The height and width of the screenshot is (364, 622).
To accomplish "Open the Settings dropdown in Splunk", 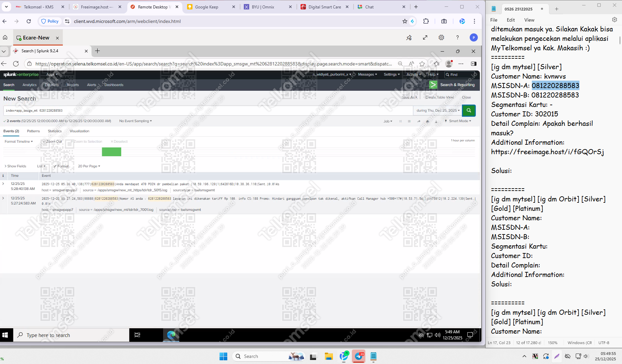I will (x=392, y=75).
